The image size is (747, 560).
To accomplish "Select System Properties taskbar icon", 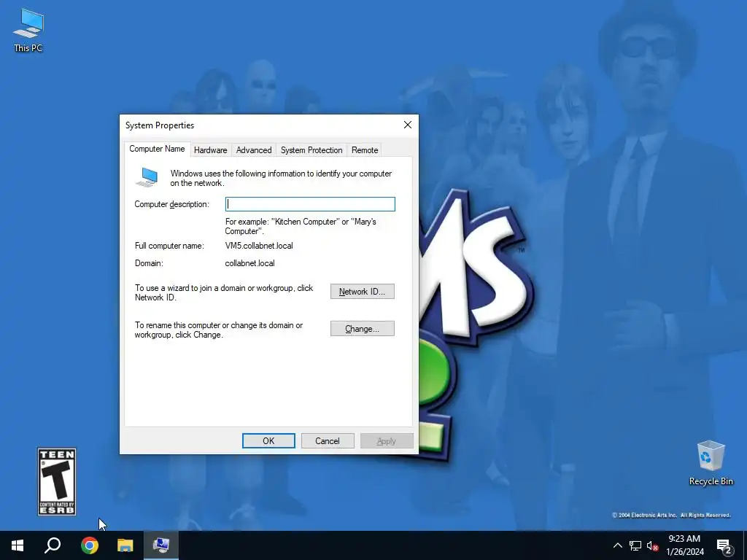I will 161,545.
